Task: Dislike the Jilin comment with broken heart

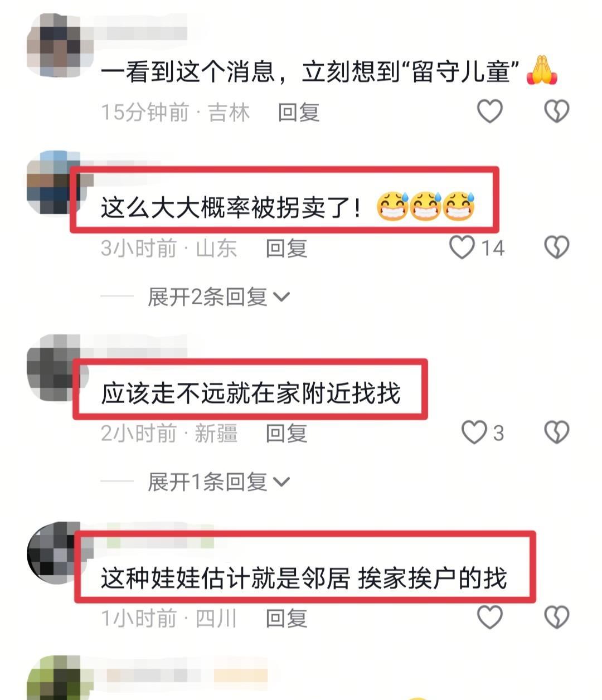Action: (556, 111)
